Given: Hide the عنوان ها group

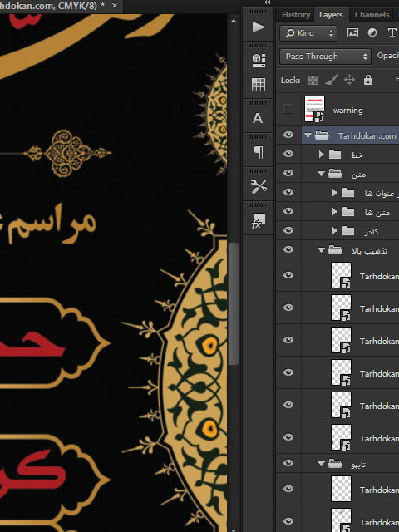Looking at the screenshot, I should 288,192.
